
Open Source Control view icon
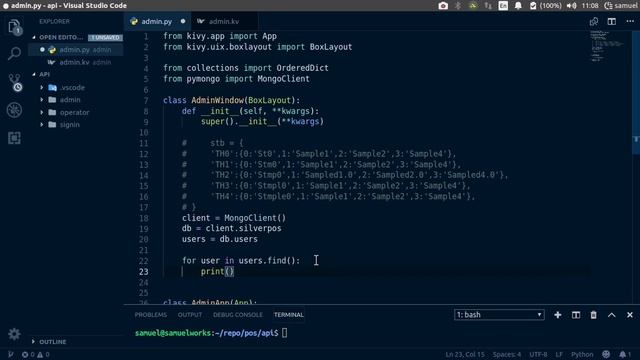tap(14, 82)
